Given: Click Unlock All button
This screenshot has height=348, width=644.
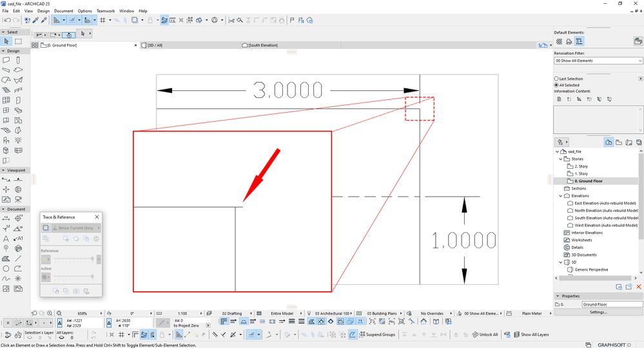Looking at the screenshot, I should click(485, 334).
